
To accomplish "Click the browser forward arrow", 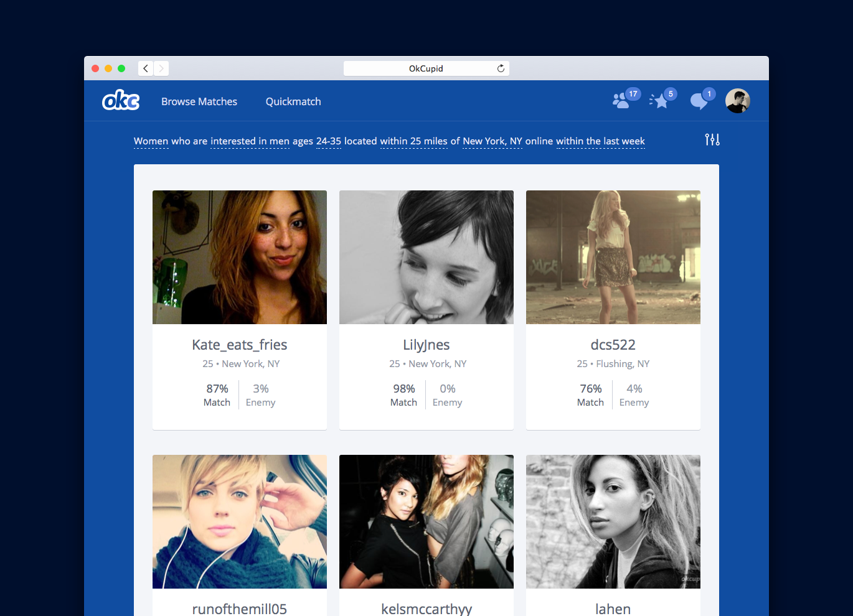I will pyautogui.click(x=161, y=68).
